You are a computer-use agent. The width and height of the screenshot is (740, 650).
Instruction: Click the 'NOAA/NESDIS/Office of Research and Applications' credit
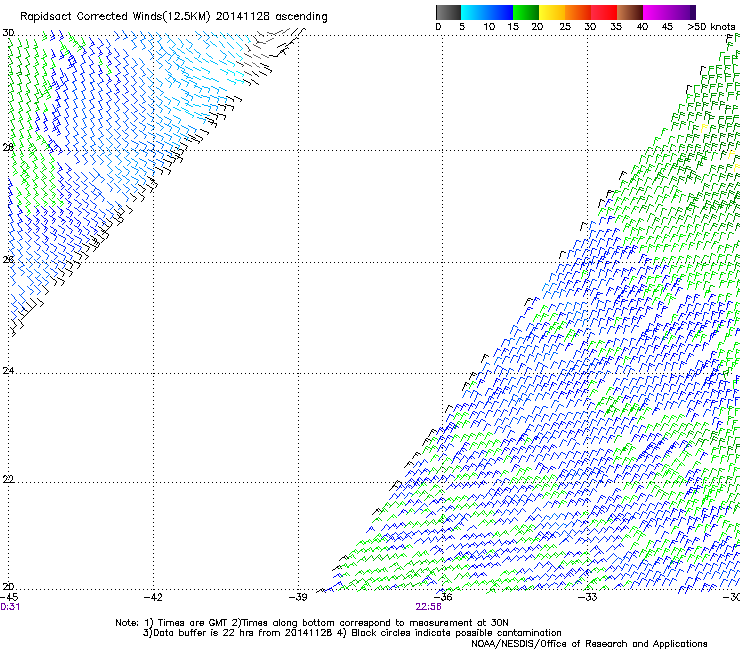click(589, 644)
